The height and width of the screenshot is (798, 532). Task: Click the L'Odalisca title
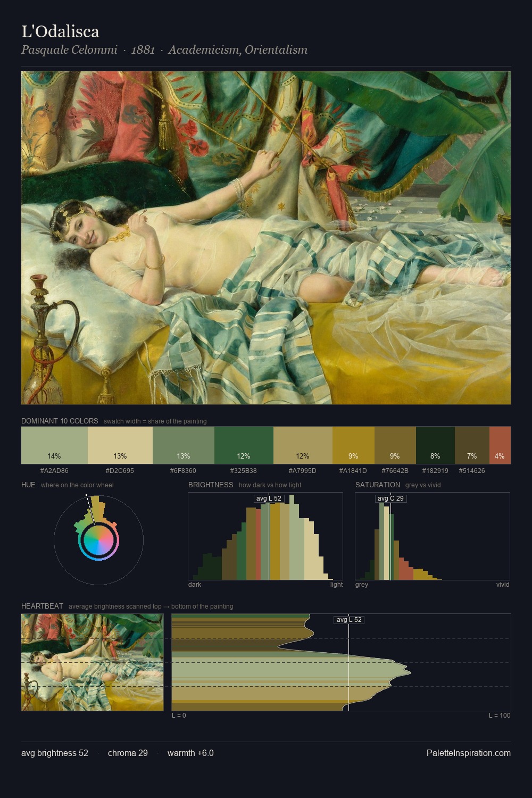60,32
